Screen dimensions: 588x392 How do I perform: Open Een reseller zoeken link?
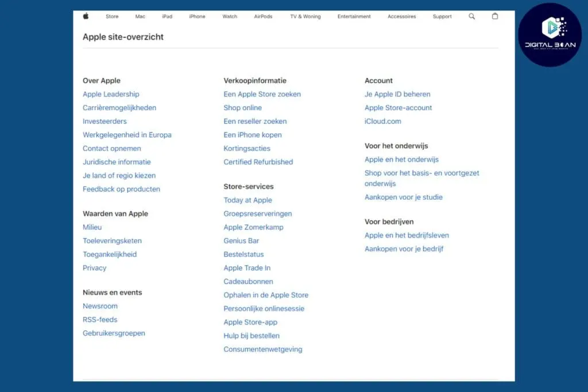click(255, 121)
